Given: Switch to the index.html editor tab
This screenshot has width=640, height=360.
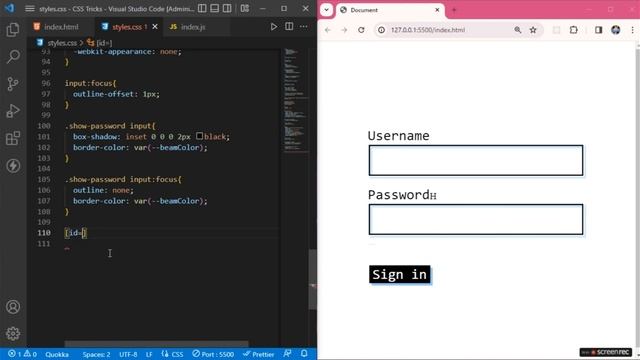Looking at the screenshot, I should click(x=61, y=27).
